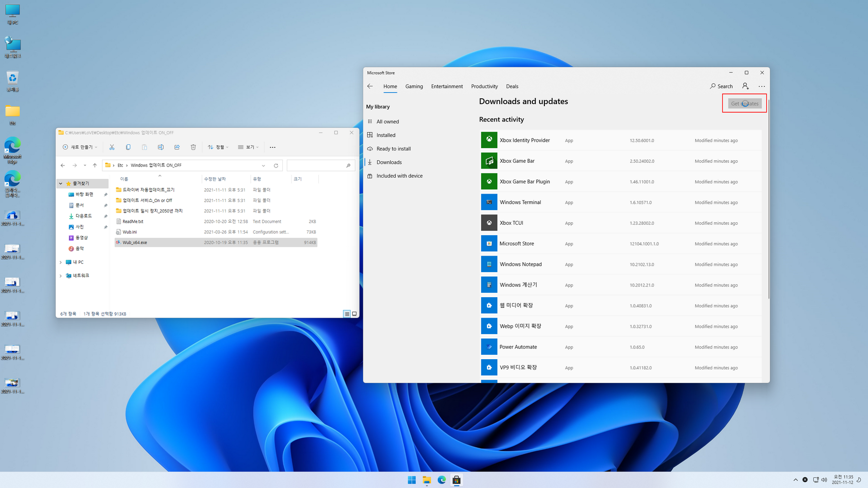Select 업데이트 서비스_On or Off folder
The height and width of the screenshot is (488, 868).
[216, 200]
